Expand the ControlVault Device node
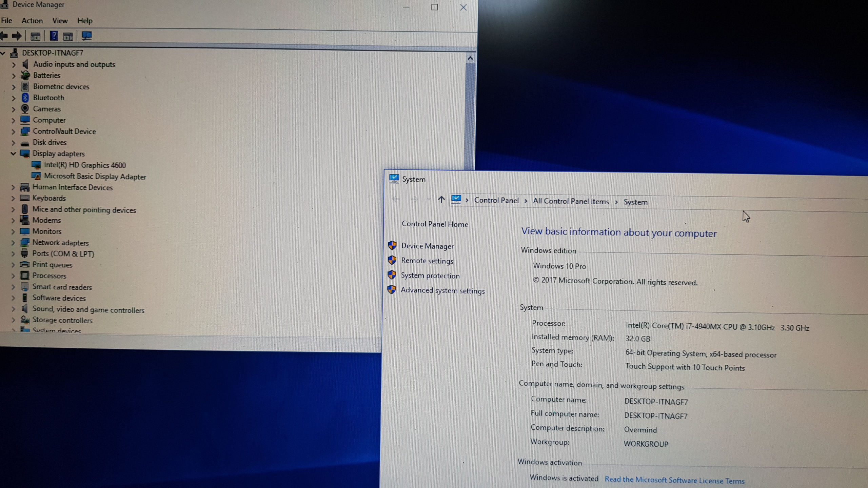 point(14,131)
